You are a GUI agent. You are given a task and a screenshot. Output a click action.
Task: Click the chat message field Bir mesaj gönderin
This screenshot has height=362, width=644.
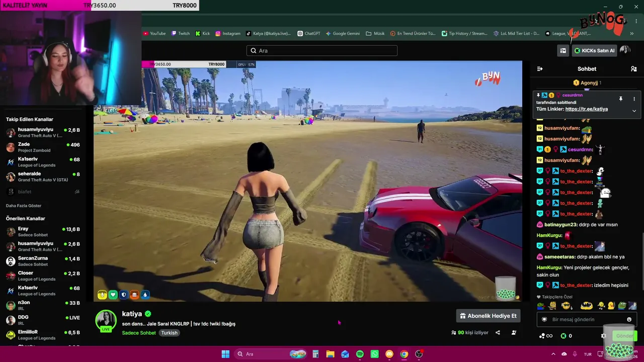click(587, 319)
